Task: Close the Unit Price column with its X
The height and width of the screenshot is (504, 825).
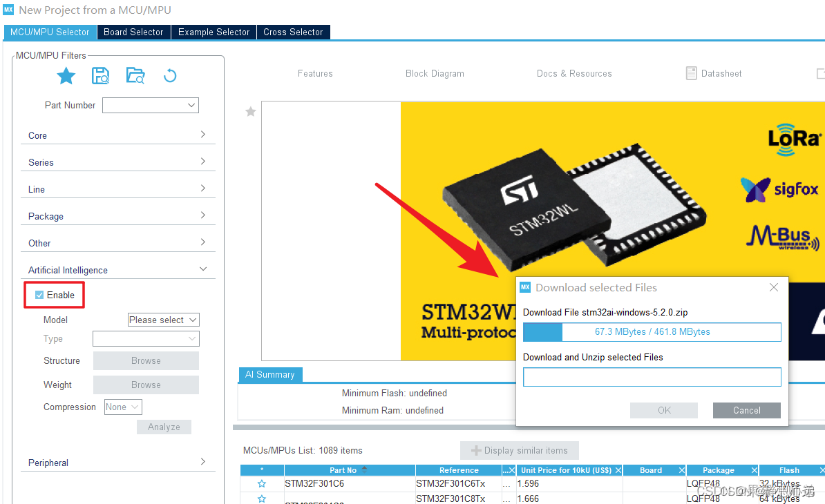Action: click(x=618, y=470)
